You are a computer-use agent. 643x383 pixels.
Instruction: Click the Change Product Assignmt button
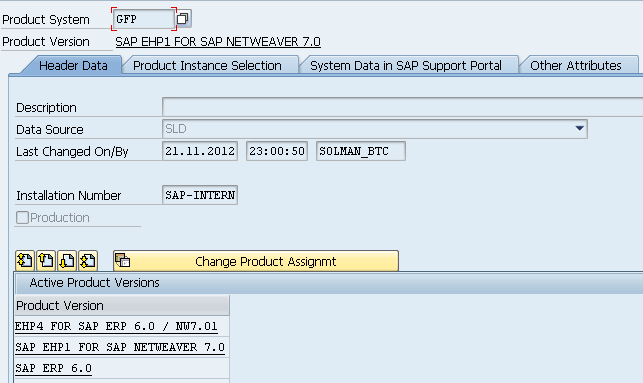pos(256,261)
